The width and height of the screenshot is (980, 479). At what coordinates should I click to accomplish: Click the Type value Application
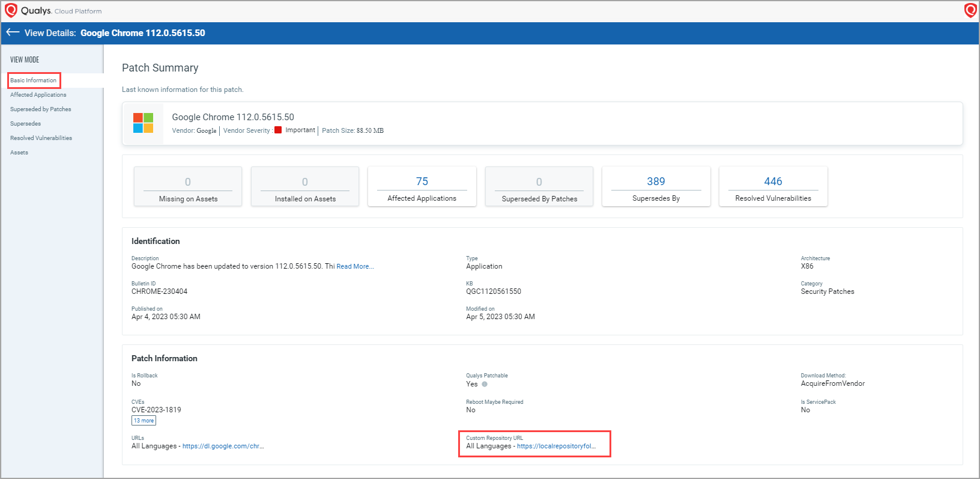click(484, 266)
